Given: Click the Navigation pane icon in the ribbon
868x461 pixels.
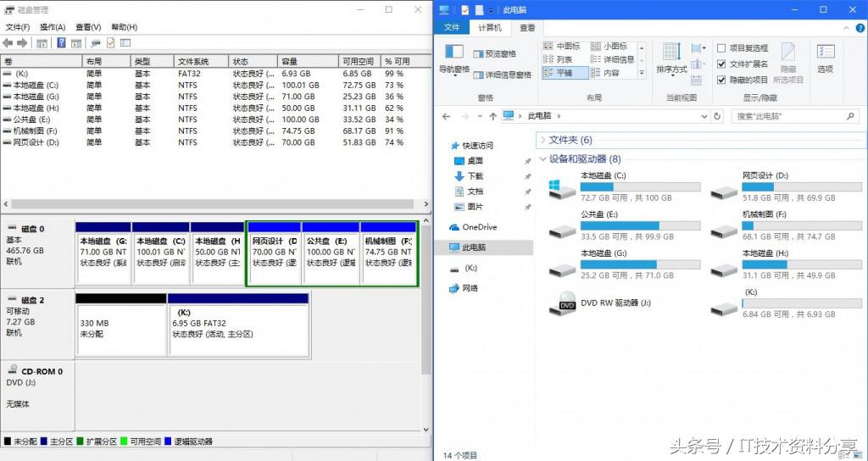Looking at the screenshot, I should coord(454,52).
